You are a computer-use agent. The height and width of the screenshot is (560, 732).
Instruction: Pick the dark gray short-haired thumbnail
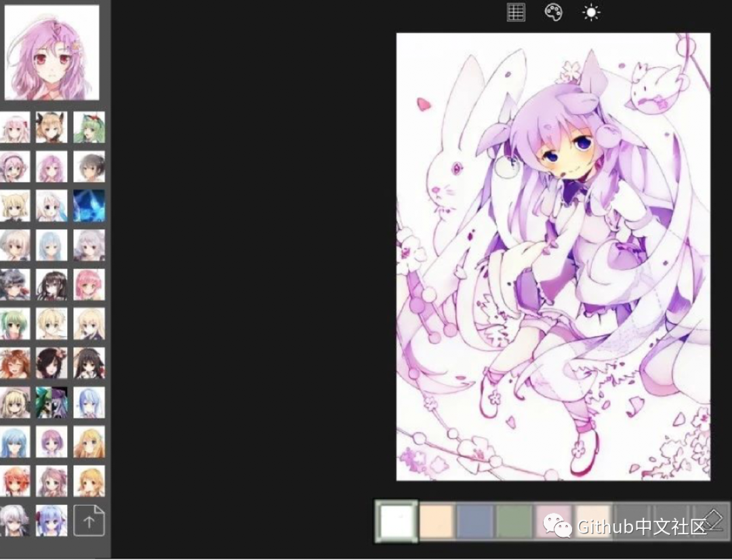[89, 166]
